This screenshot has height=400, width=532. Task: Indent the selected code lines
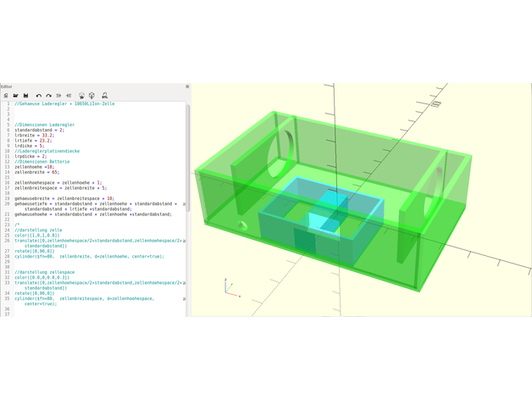69,96
